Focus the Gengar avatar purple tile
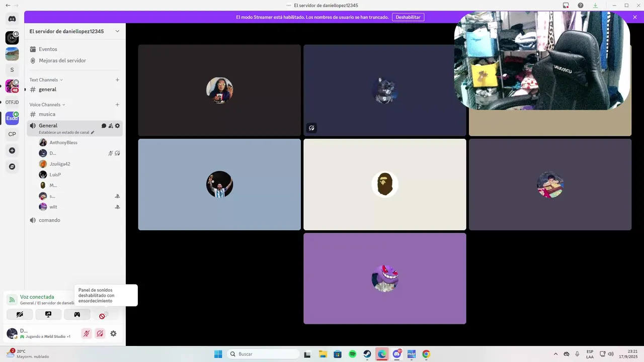 (385, 279)
